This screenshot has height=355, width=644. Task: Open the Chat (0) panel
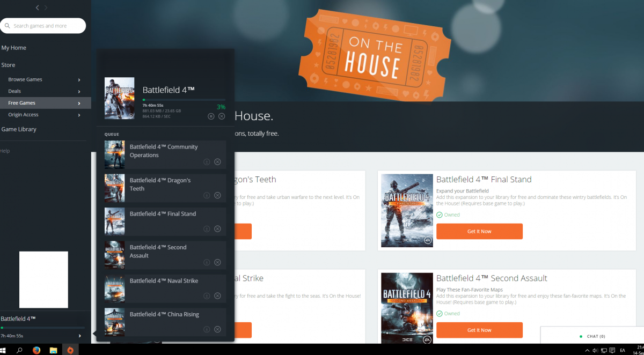click(592, 336)
